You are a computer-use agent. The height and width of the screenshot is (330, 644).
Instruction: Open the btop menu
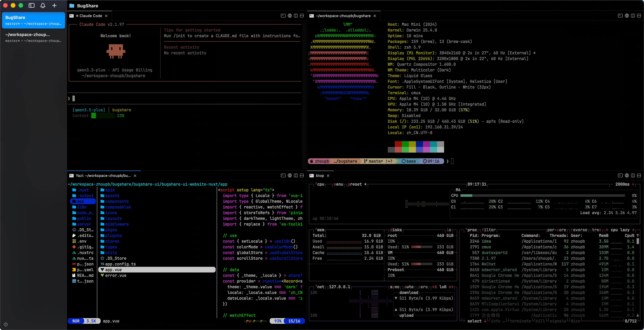click(x=338, y=184)
